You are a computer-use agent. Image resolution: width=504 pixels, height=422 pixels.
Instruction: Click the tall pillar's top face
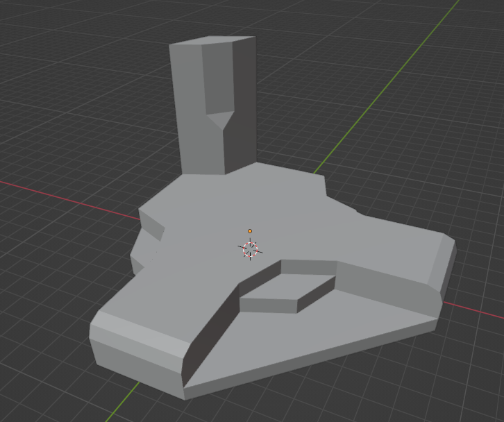212,40
